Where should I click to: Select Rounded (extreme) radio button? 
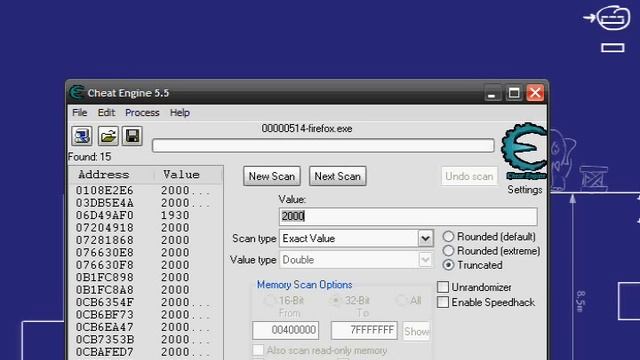tap(448, 251)
